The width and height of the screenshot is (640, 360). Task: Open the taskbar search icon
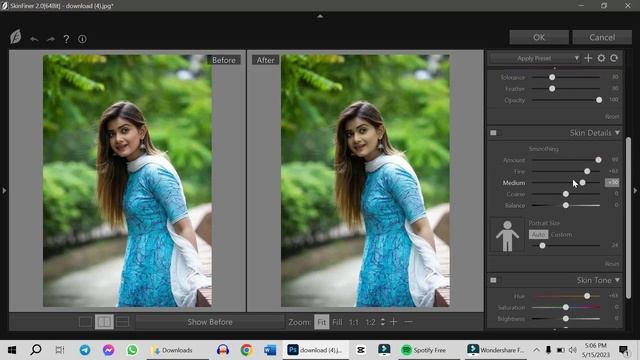pyautogui.click(x=36, y=350)
